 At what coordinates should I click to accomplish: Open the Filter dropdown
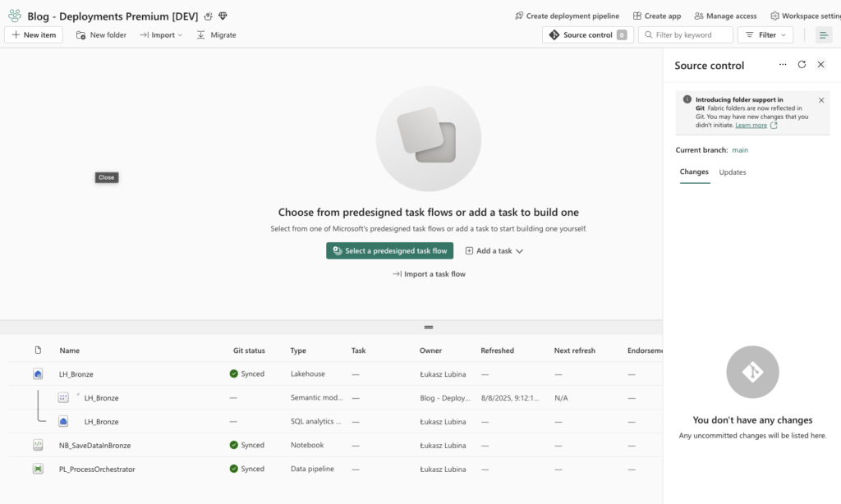click(765, 35)
